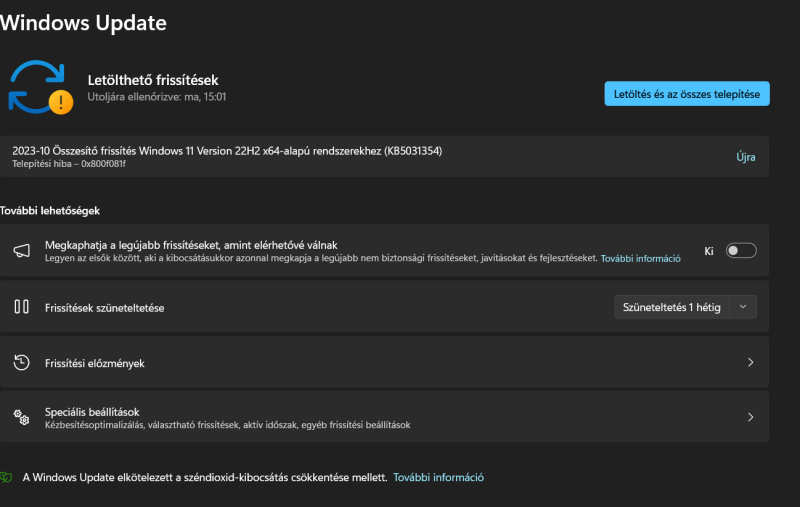Image resolution: width=800 pixels, height=507 pixels.
Task: Open Speciális beállítások chevron
Action: pyautogui.click(x=751, y=417)
